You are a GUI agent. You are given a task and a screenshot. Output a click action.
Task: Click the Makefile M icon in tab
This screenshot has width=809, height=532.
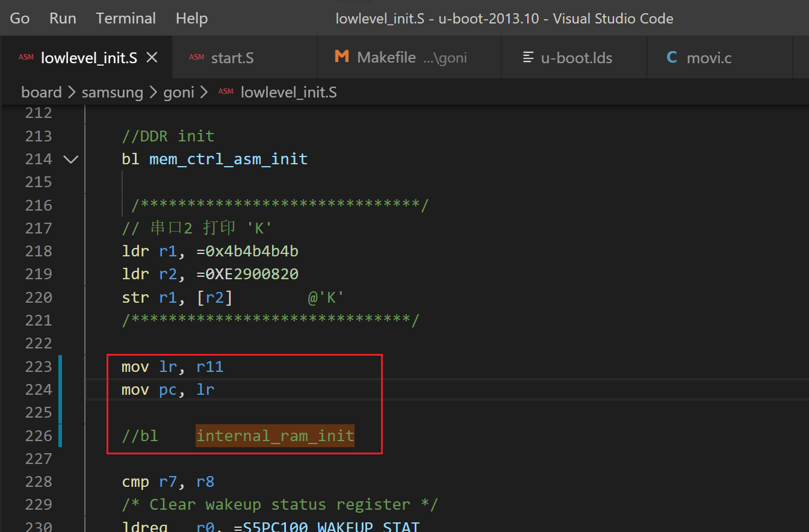click(342, 57)
